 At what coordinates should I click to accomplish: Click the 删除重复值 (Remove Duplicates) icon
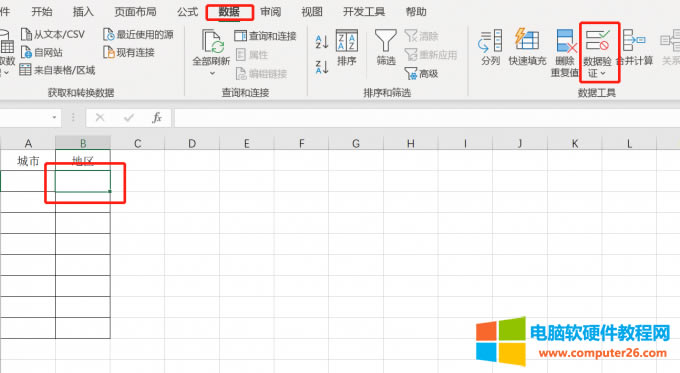(566, 41)
